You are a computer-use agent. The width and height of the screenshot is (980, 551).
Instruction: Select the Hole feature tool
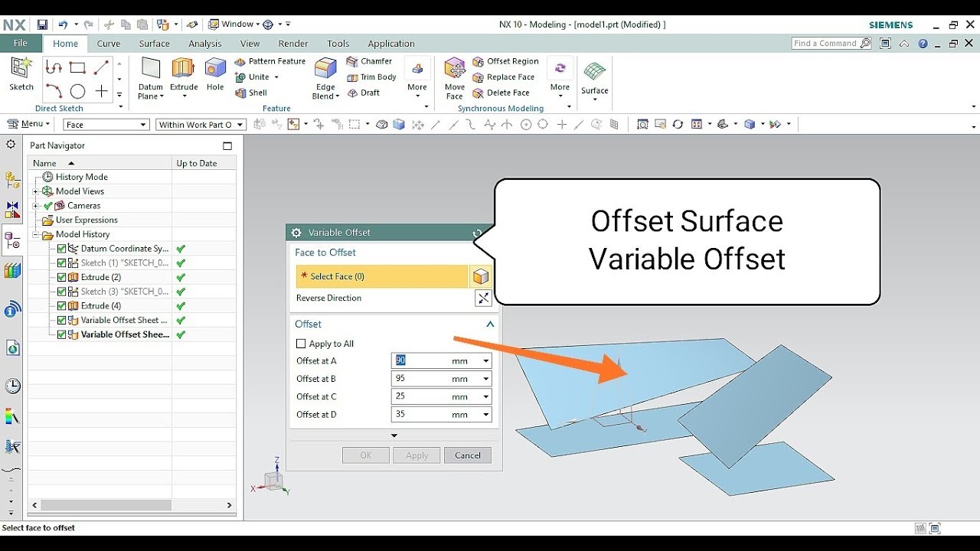click(215, 75)
